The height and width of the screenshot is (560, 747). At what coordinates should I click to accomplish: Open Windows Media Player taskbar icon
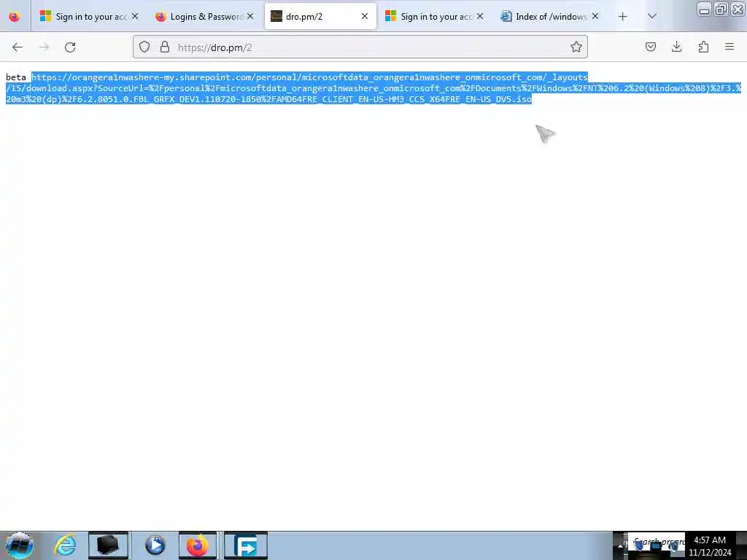155,545
